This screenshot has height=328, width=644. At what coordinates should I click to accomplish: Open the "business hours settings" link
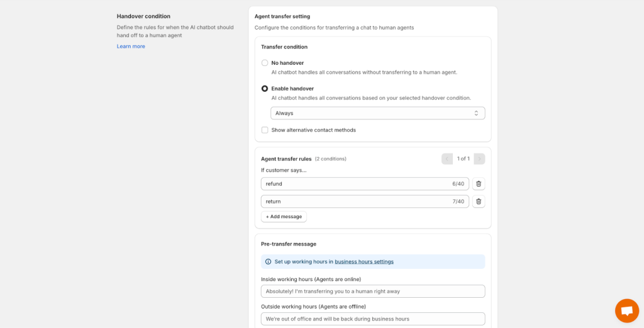click(x=364, y=261)
